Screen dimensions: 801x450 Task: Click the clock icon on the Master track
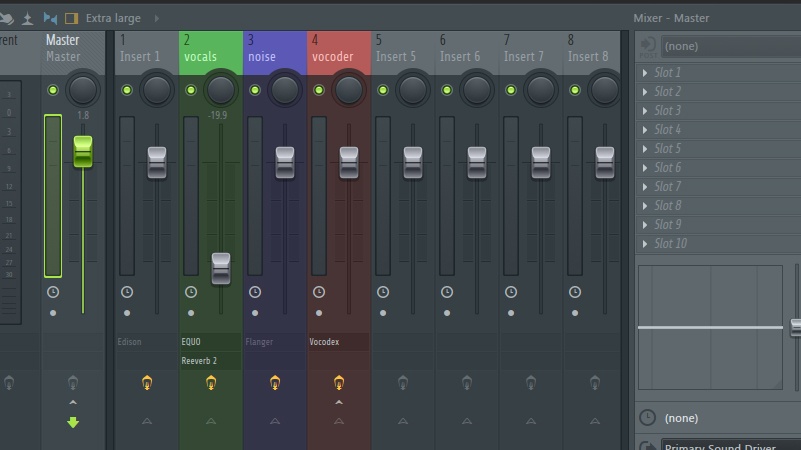pos(53,292)
